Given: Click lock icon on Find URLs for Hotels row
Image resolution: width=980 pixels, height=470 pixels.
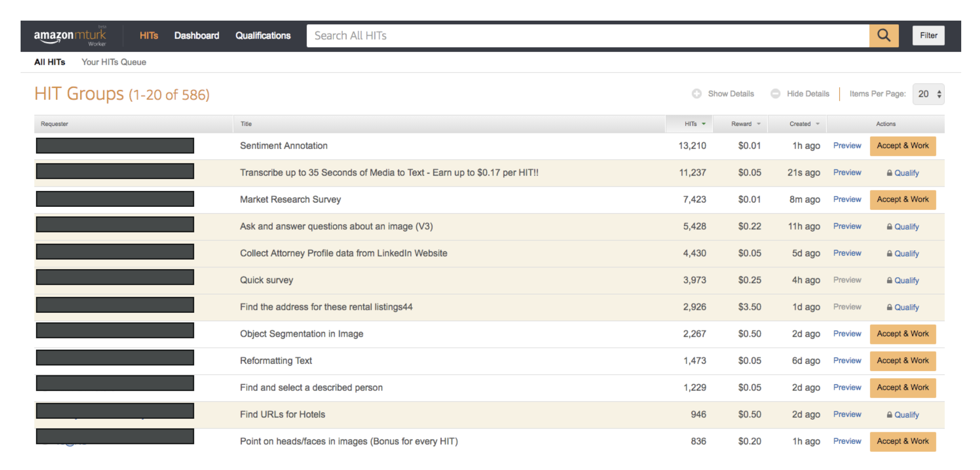Looking at the screenshot, I should point(889,415).
